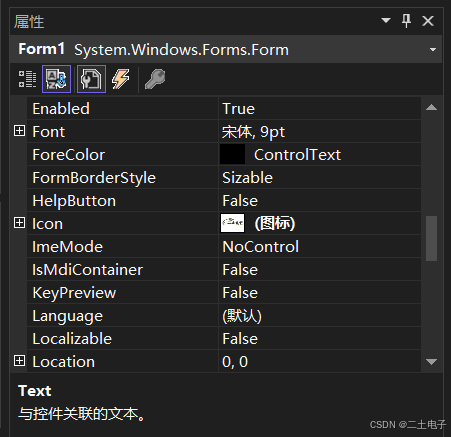Screen dimensions: 451x437
Task: Click the False value of Localizable
Action: pos(240,339)
